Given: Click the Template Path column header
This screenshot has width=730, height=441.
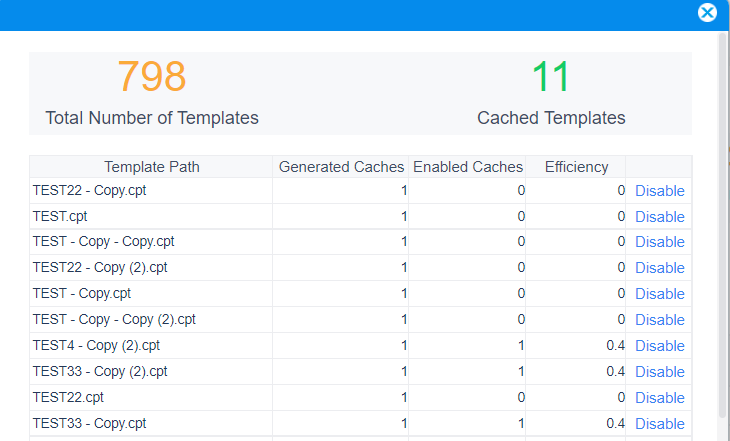Looking at the screenshot, I should pos(151,167).
